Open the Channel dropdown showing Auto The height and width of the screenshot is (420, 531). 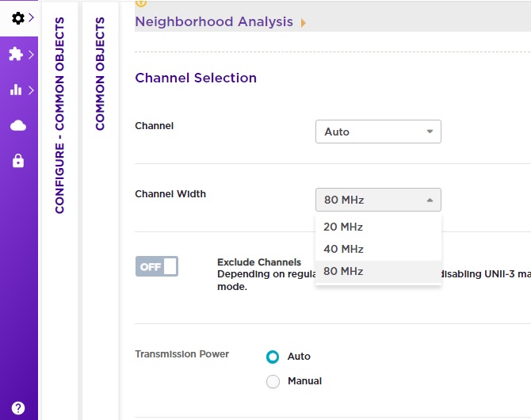coord(378,132)
